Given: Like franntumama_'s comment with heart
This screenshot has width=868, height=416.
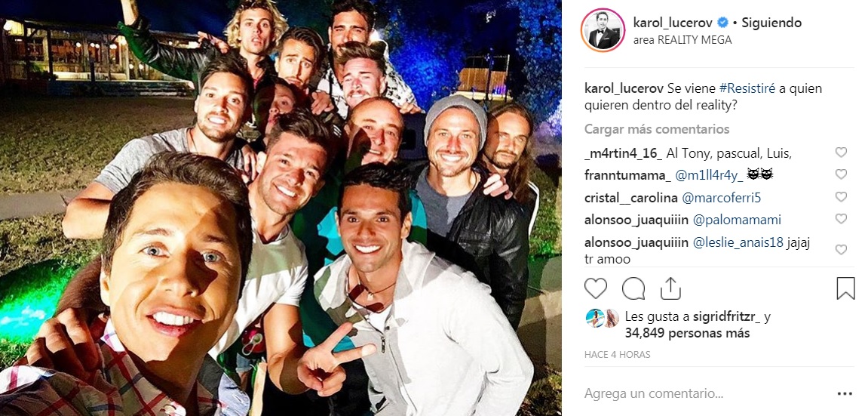Looking at the screenshot, I should pyautogui.click(x=841, y=174).
